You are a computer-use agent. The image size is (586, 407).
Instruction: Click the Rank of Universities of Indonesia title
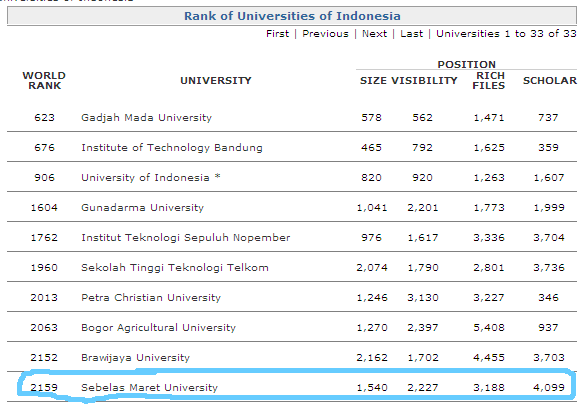coord(292,16)
